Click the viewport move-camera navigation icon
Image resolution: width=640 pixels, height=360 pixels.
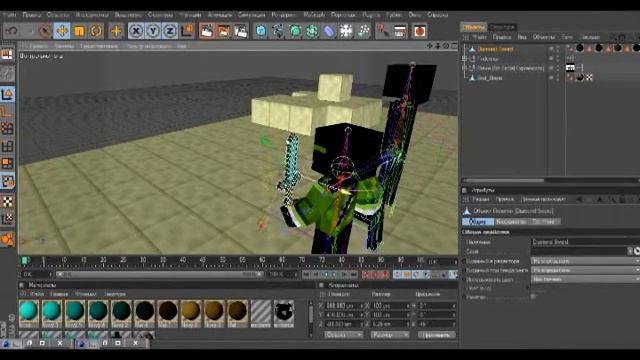tap(429, 46)
